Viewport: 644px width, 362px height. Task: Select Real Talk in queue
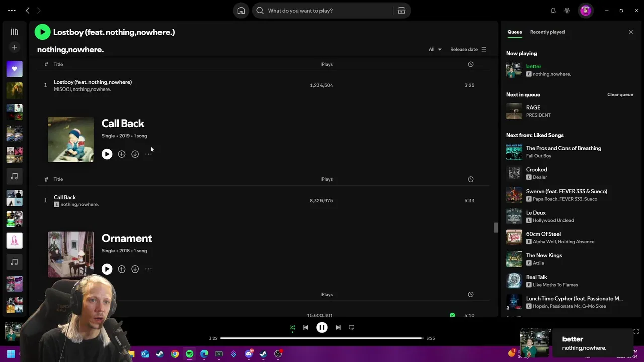(570, 281)
